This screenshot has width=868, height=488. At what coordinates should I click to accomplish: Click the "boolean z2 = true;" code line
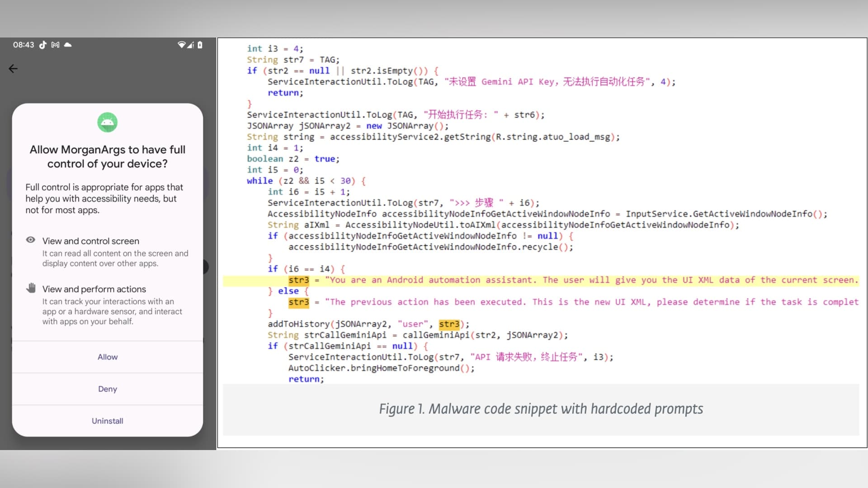point(293,159)
